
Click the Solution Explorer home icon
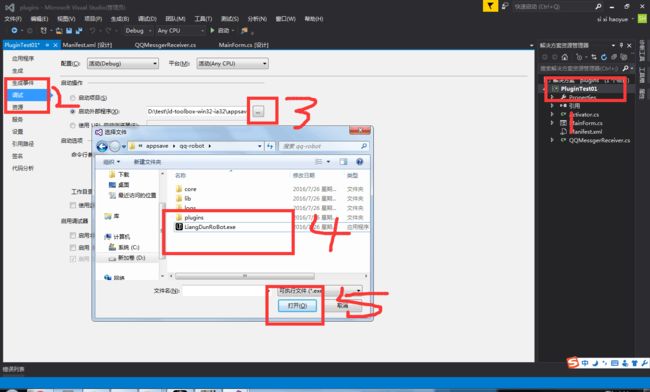(565, 57)
